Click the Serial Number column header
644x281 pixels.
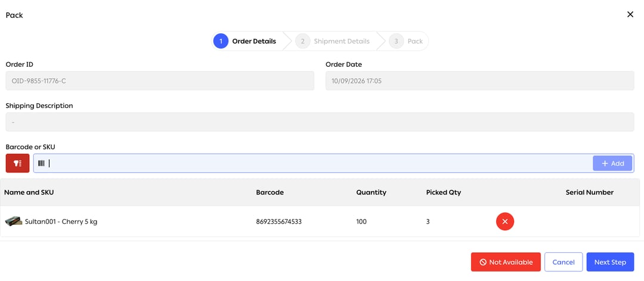(589, 192)
